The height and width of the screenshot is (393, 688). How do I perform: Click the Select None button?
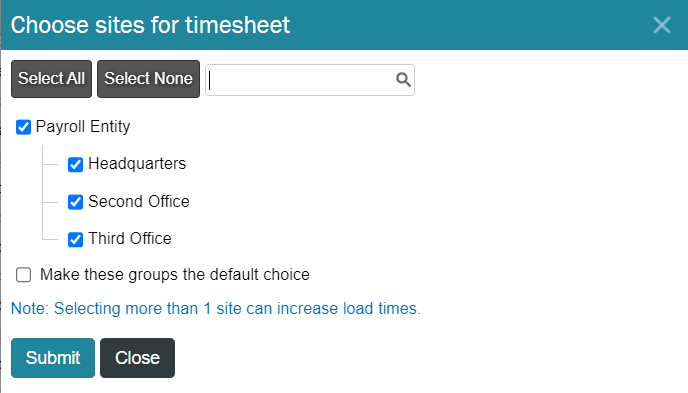148,79
